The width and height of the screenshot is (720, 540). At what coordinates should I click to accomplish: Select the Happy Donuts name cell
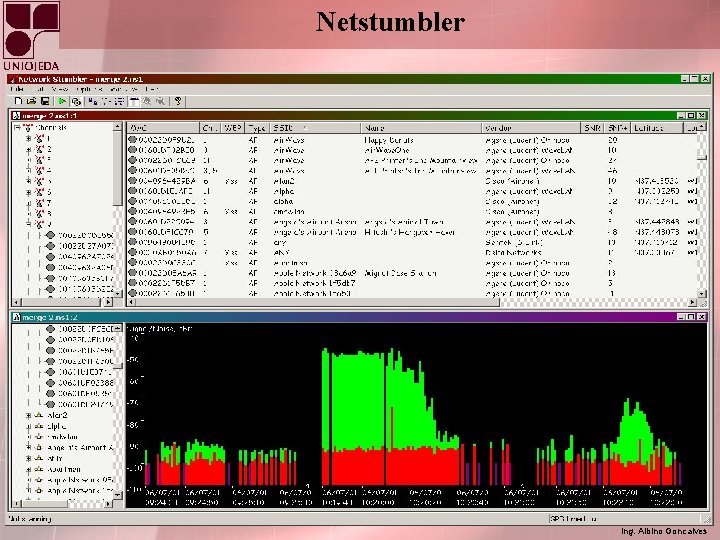[x=388, y=140]
